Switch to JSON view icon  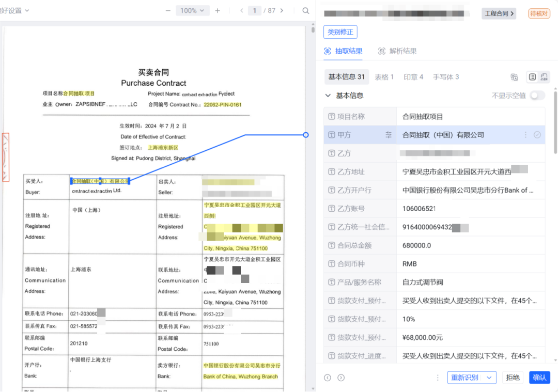[x=544, y=77]
